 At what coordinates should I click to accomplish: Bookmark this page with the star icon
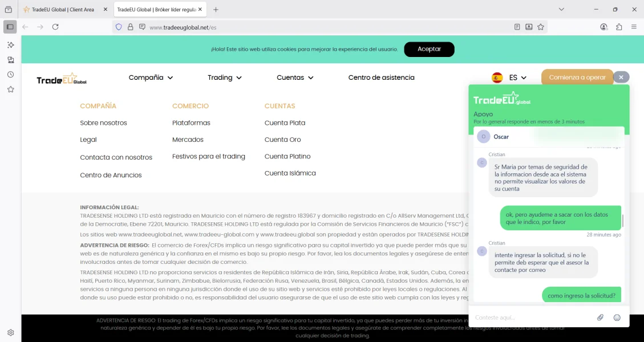(541, 27)
